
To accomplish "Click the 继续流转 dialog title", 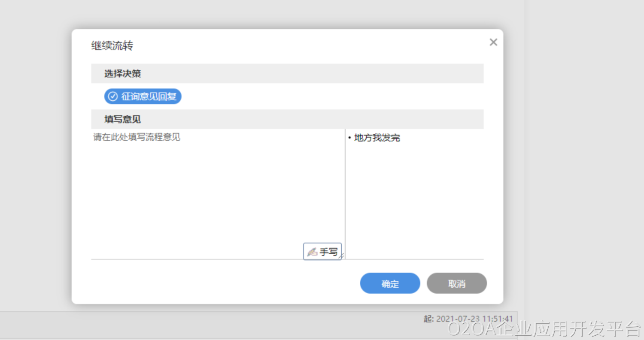I will point(112,46).
